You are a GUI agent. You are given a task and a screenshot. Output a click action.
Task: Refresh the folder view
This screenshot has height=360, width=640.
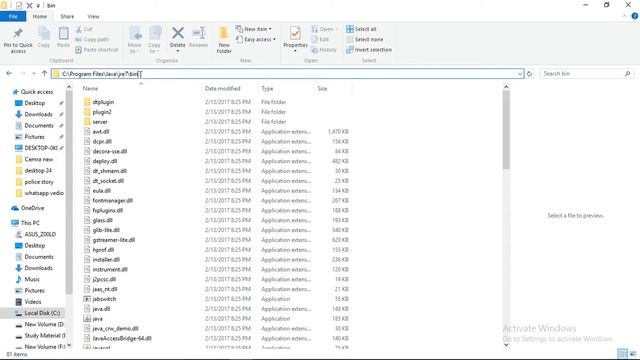[x=529, y=74]
